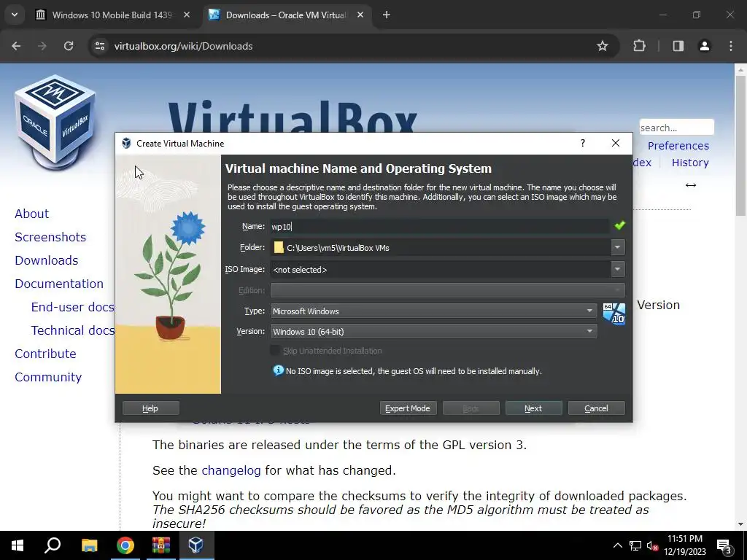The width and height of the screenshot is (747, 560).
Task: Open Contribute sidebar link
Action: [45, 354]
